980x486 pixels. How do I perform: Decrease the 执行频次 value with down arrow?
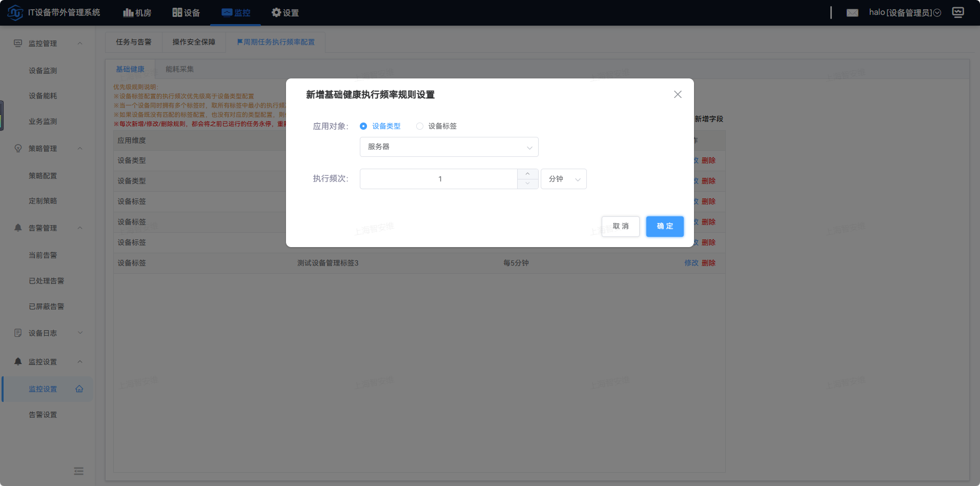click(x=527, y=184)
